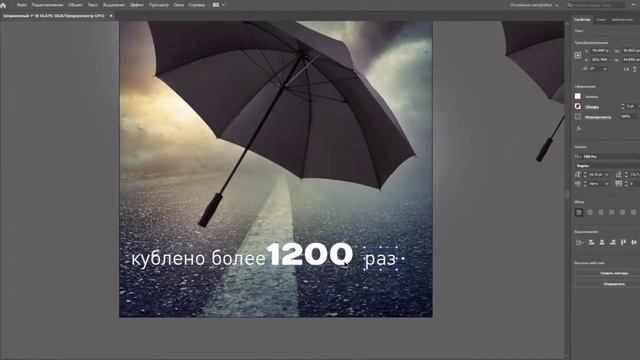640x360 pixels.
Task: Click the search field in top bar
Action: [596, 5]
